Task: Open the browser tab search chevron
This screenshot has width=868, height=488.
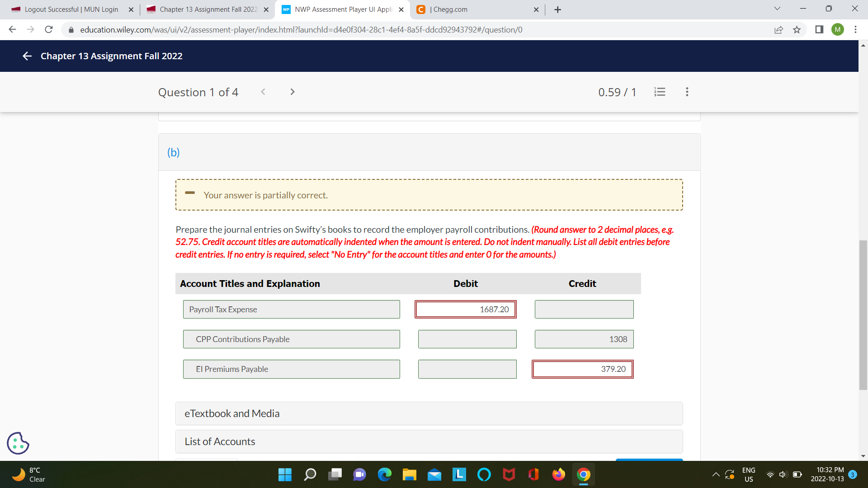Action: click(777, 8)
